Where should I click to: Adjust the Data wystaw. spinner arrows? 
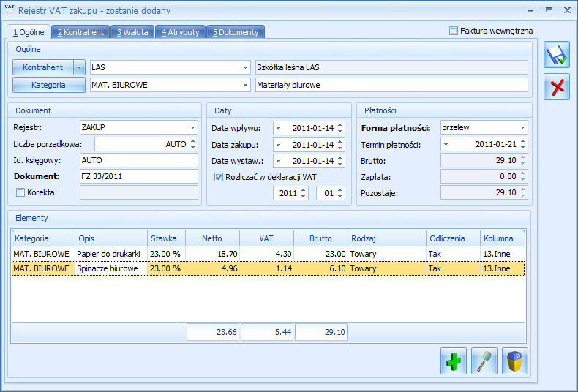[340, 161]
